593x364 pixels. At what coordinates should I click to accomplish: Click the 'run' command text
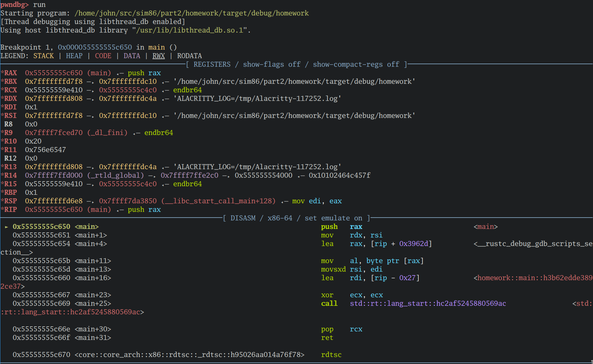(x=39, y=4)
